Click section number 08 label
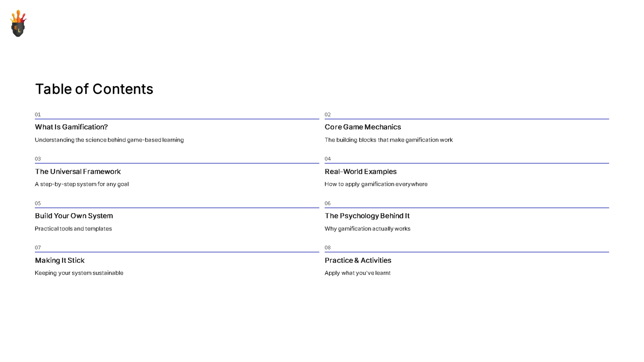Screen dimensions: 644x362 [328, 248]
